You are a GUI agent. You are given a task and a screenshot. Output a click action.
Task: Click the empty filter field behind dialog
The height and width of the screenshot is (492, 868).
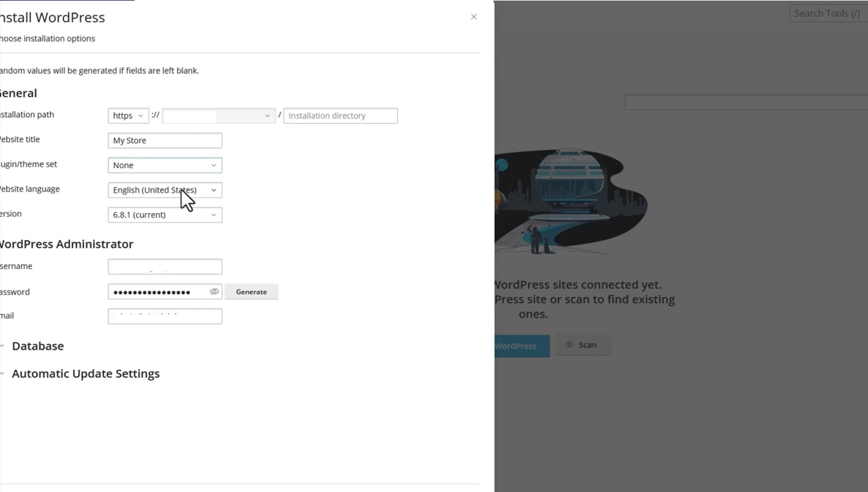coord(745,103)
